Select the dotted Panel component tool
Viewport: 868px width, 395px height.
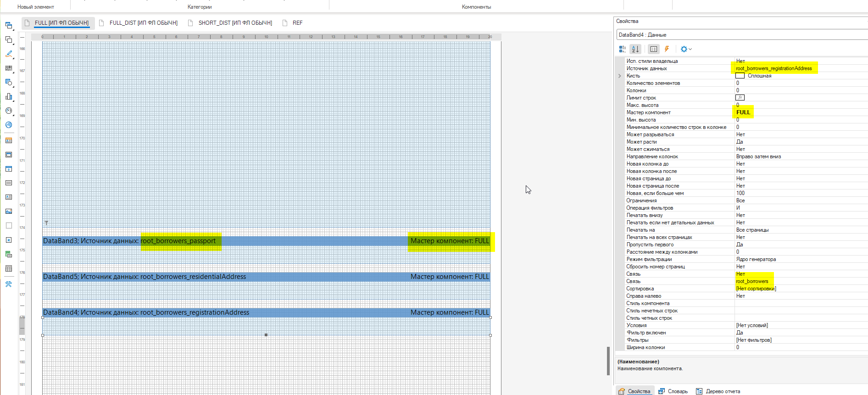[9, 225]
